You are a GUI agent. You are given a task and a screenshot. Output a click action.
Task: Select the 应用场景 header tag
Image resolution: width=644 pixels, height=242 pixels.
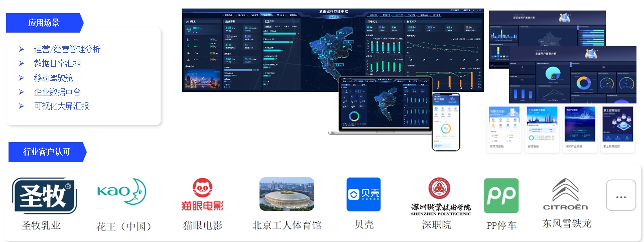coord(44,23)
